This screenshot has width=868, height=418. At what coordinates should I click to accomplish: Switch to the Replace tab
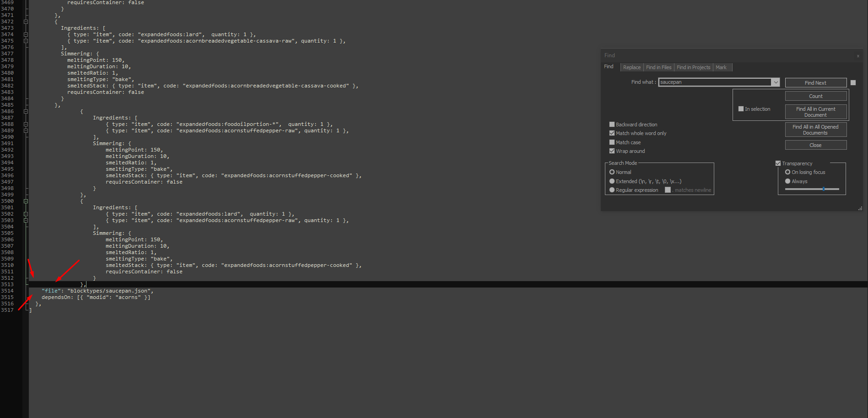pyautogui.click(x=631, y=67)
